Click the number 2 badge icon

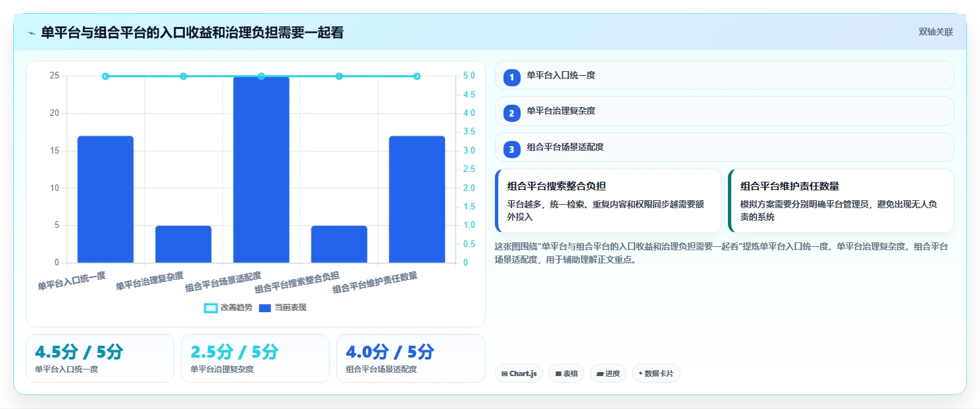point(512,113)
